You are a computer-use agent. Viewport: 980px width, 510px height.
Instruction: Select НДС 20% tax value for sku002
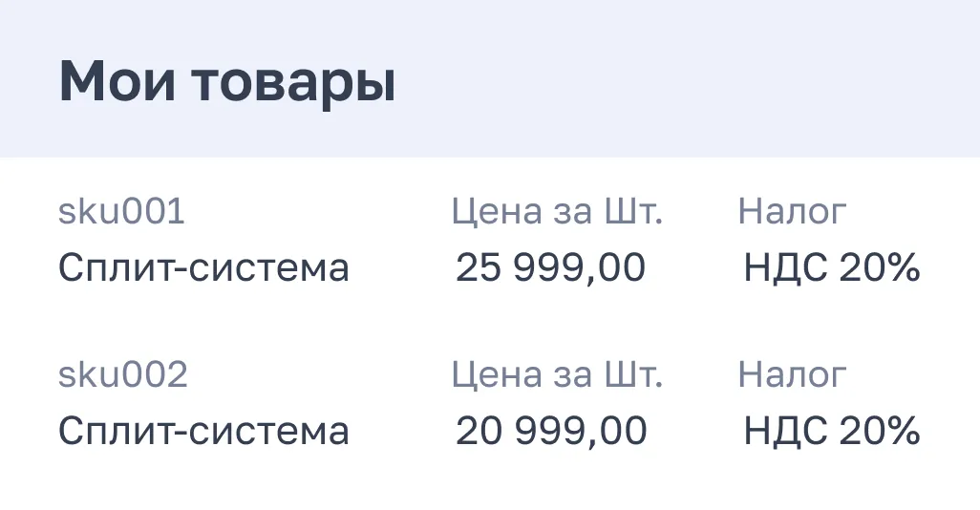coord(831,432)
